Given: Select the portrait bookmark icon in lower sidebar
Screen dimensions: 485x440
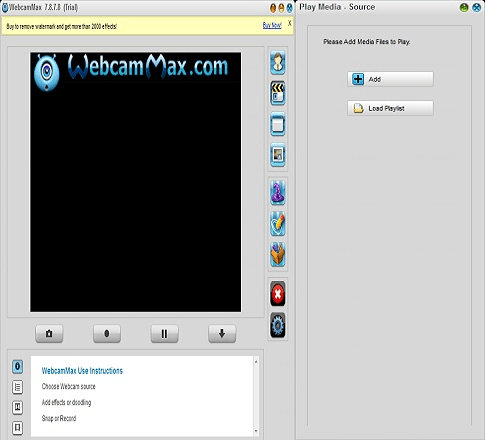Looking at the screenshot, I should click(18, 407).
